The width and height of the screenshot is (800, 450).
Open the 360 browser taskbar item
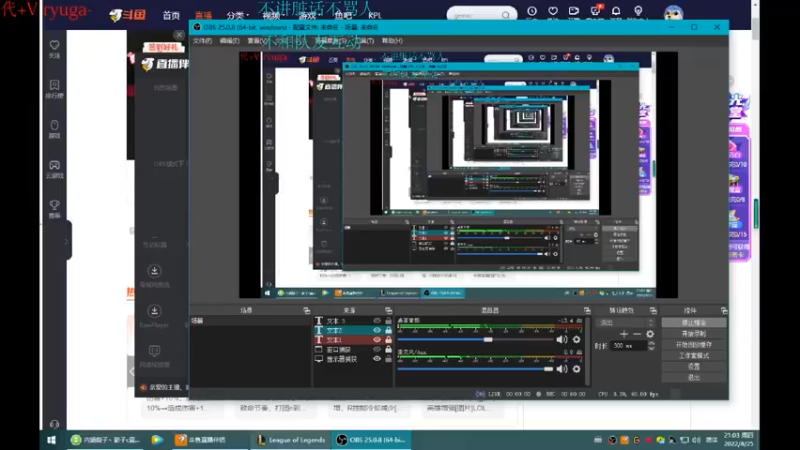coord(106,440)
